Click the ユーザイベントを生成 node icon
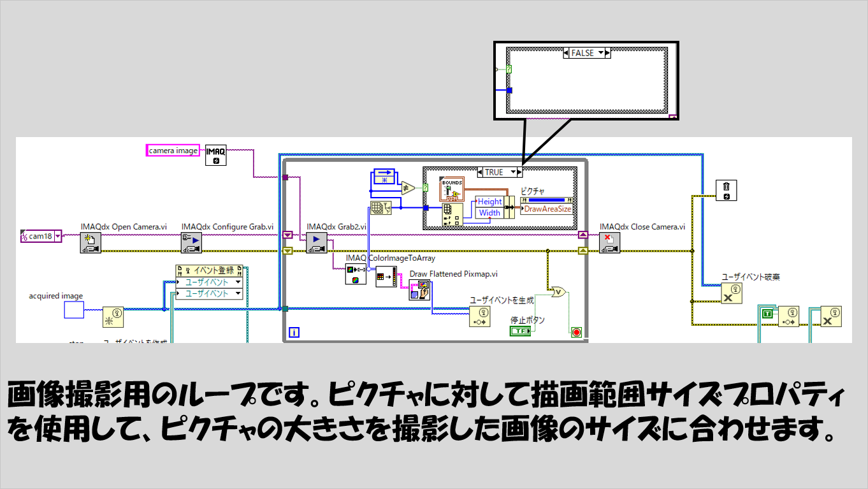Screen dimensions: 868x489 480,316
